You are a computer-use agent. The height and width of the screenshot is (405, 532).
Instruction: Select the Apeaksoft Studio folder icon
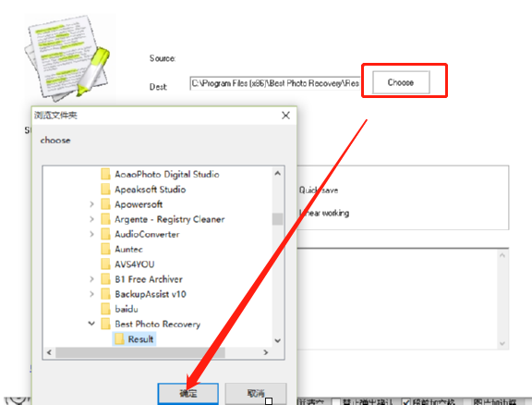coord(105,190)
